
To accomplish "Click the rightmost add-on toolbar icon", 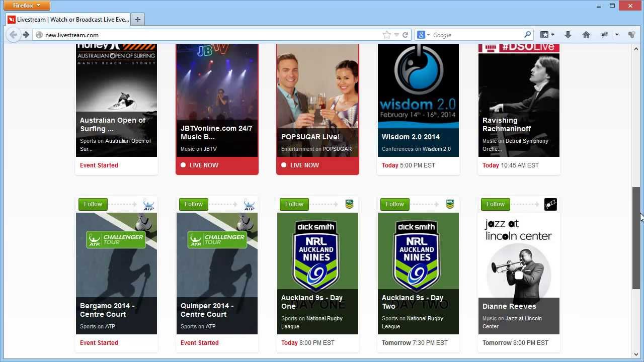I will tap(632, 35).
